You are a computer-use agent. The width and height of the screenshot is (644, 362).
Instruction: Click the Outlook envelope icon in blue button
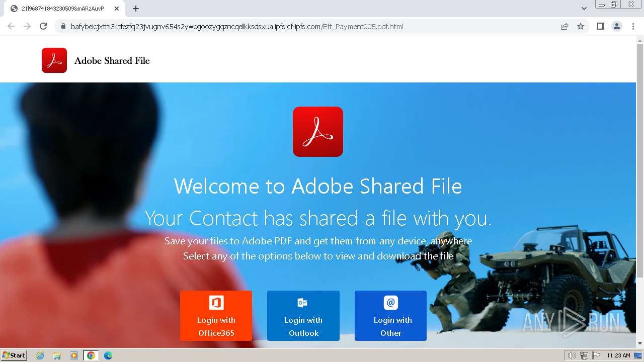click(302, 303)
